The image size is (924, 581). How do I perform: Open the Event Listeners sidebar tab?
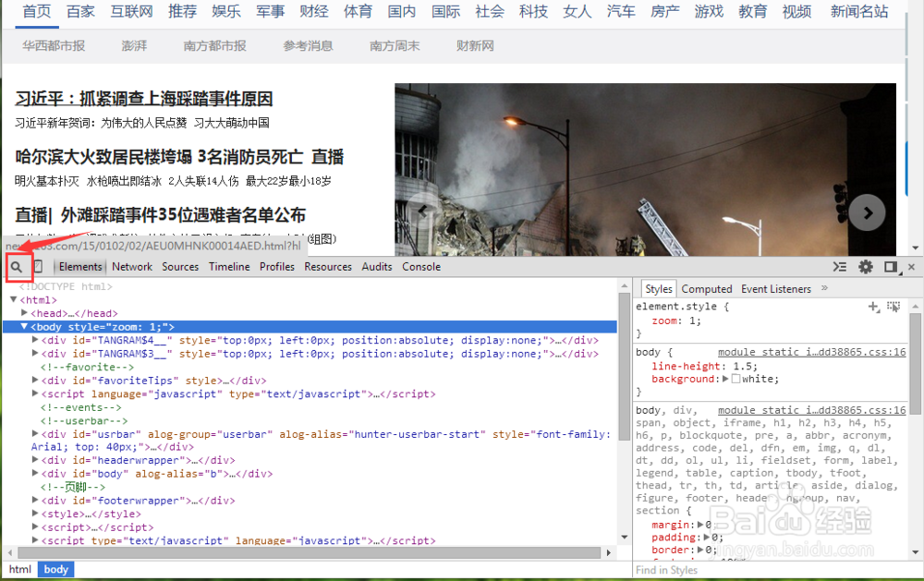(776, 289)
